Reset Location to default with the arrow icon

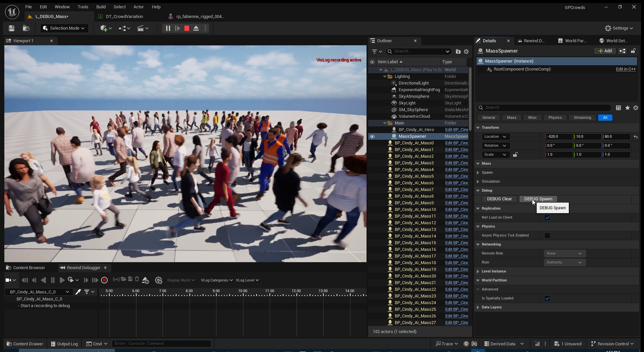[635, 137]
